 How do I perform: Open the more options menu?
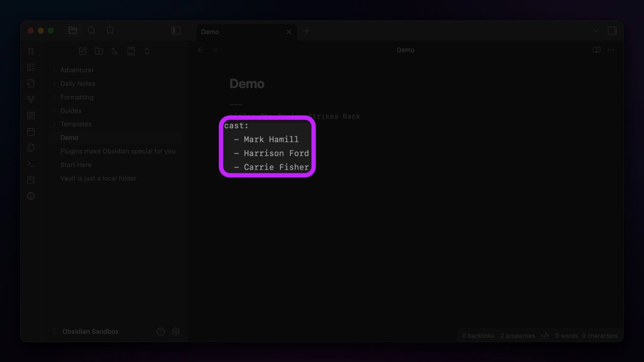coord(611,50)
